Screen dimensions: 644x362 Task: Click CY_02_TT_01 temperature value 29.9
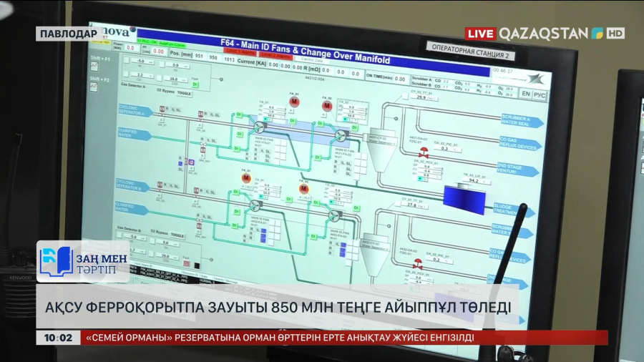[424, 97]
